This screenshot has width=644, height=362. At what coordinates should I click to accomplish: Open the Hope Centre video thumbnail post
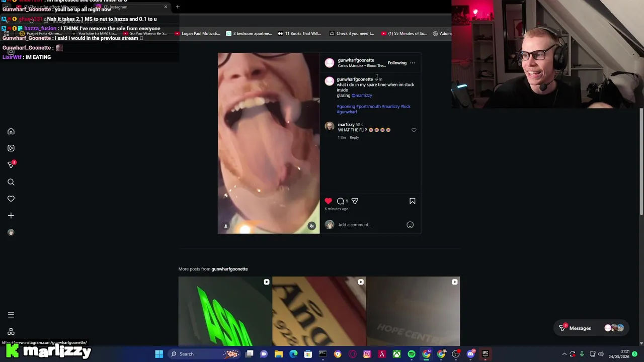click(x=413, y=311)
